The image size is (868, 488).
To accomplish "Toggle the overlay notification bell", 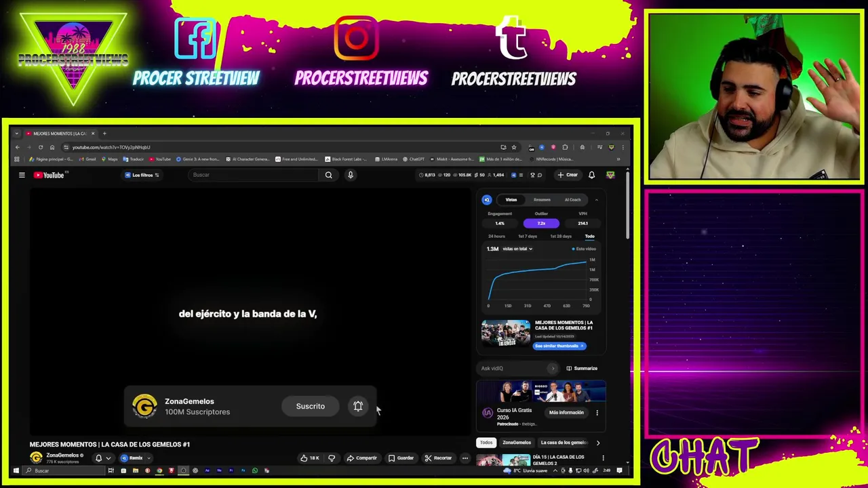I will (358, 406).
